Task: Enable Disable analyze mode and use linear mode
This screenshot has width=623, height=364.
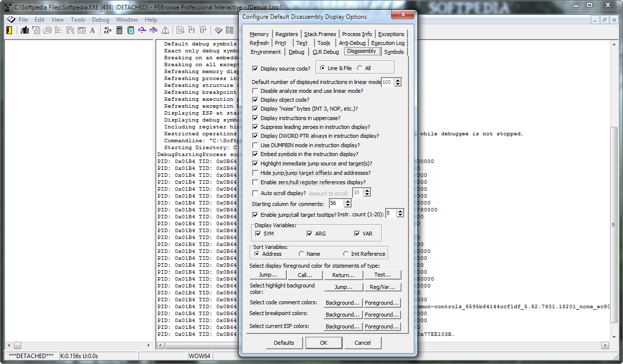Action: [x=255, y=91]
